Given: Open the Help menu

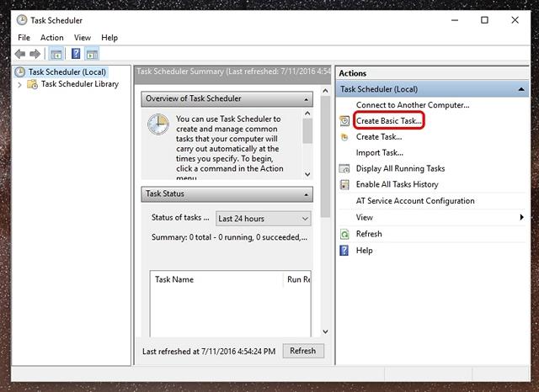Looking at the screenshot, I should 109,37.
